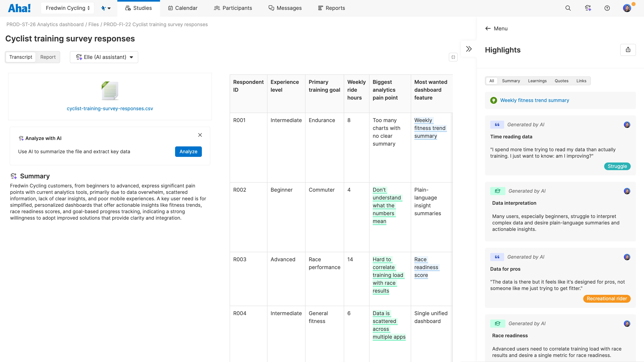
Task: Open the help question mark icon
Action: [607, 8]
